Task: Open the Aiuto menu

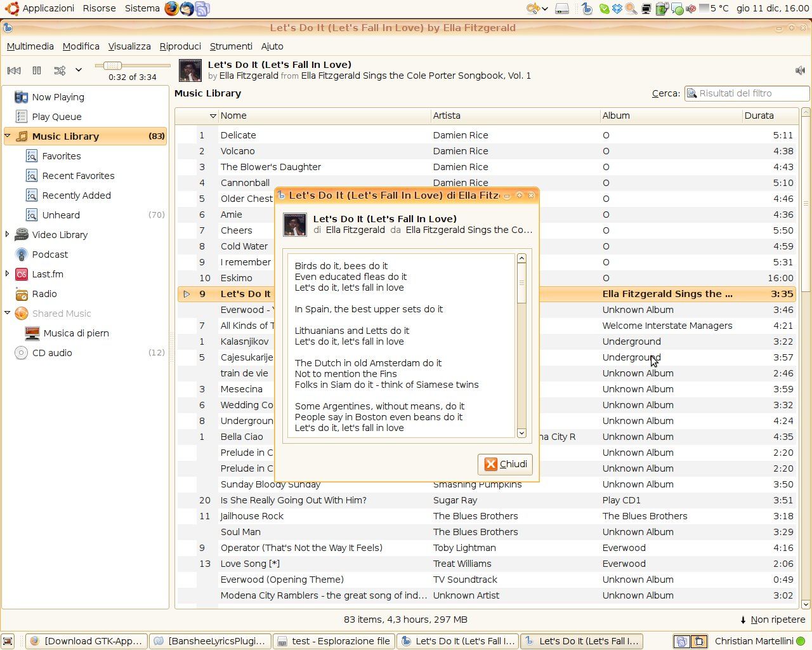Action: 272,46
